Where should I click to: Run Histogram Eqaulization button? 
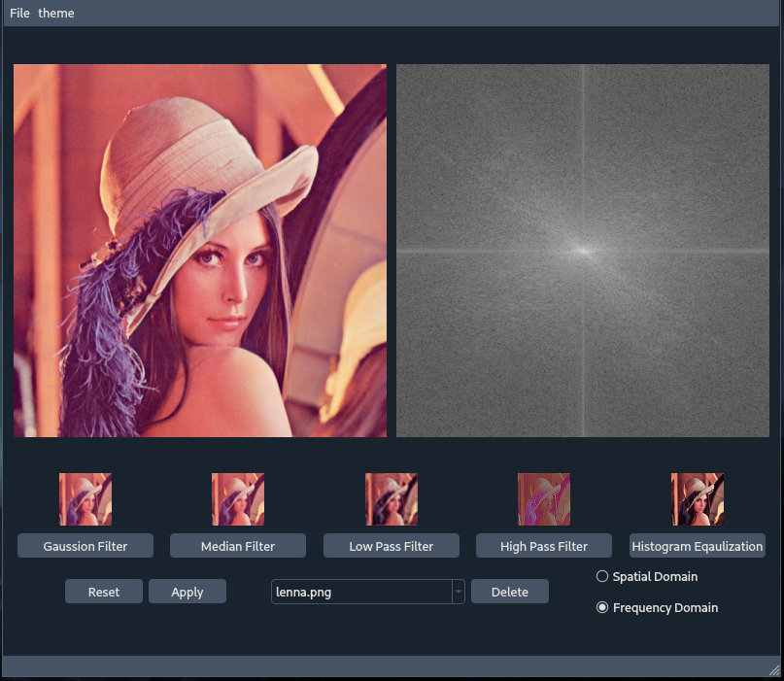(698, 546)
